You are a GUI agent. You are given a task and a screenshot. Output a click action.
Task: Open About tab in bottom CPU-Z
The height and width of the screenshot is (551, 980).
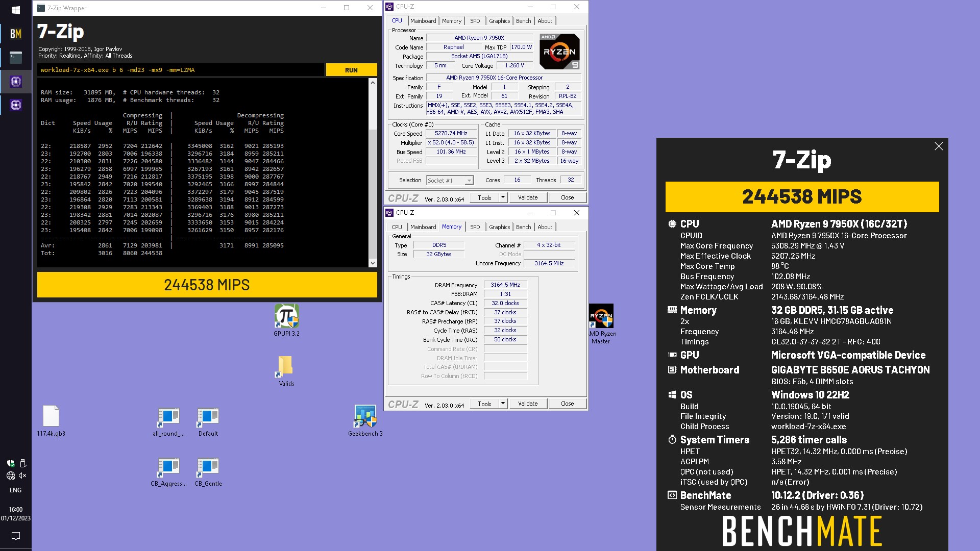(545, 227)
